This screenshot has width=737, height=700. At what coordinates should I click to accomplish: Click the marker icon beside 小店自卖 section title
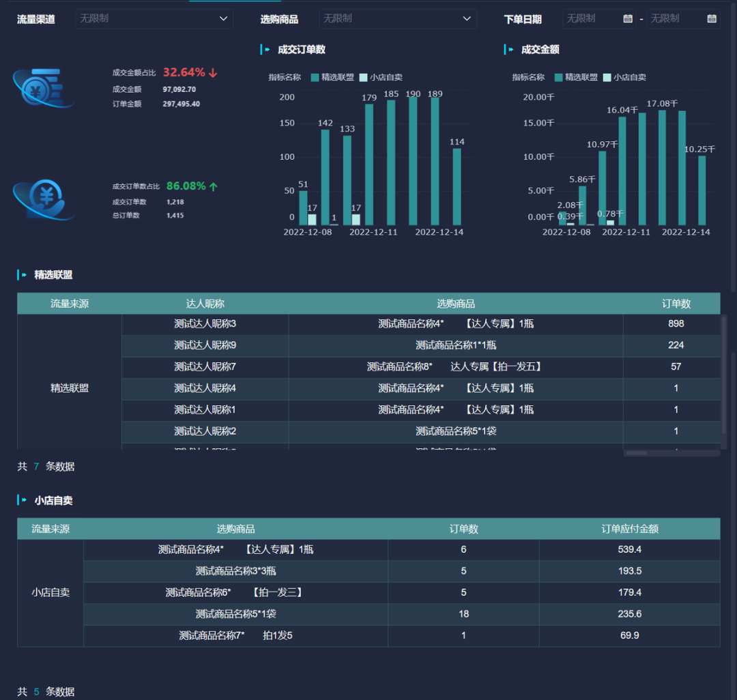coord(22,500)
